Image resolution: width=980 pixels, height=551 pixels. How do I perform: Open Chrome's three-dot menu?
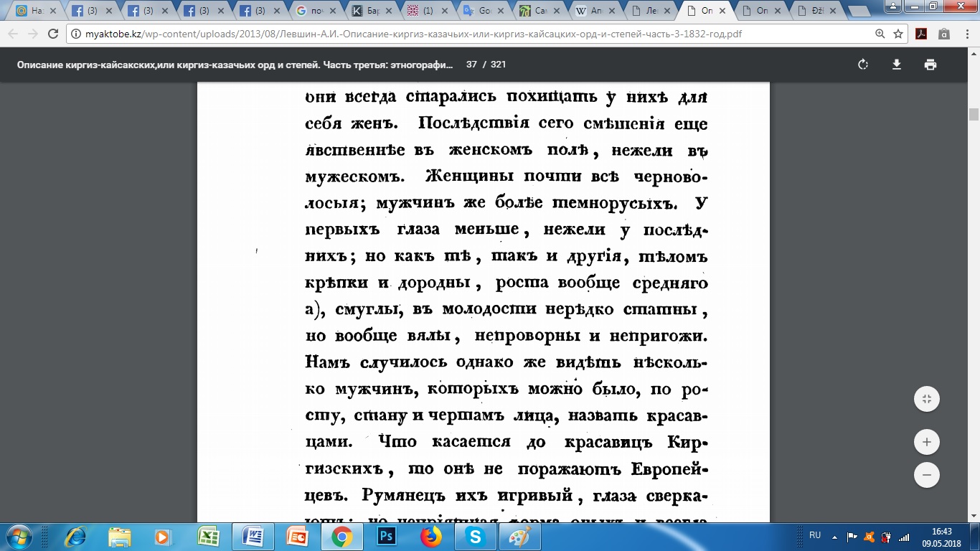(966, 34)
